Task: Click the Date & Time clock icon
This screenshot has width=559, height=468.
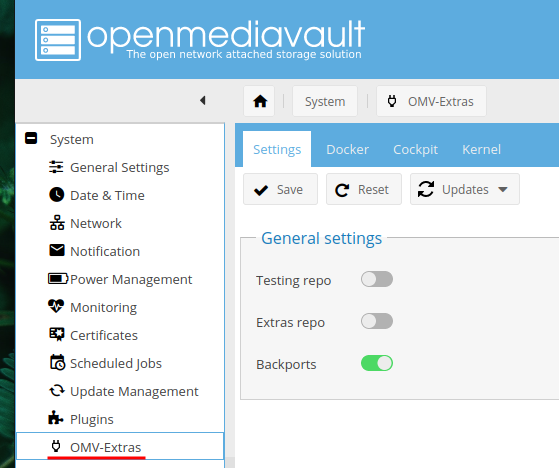Action: pyautogui.click(x=56, y=195)
